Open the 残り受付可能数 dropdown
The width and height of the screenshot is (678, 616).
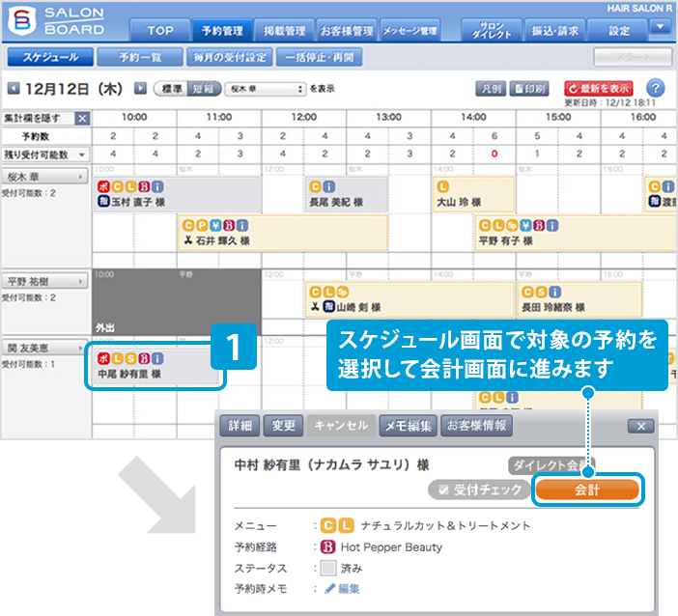point(82,154)
